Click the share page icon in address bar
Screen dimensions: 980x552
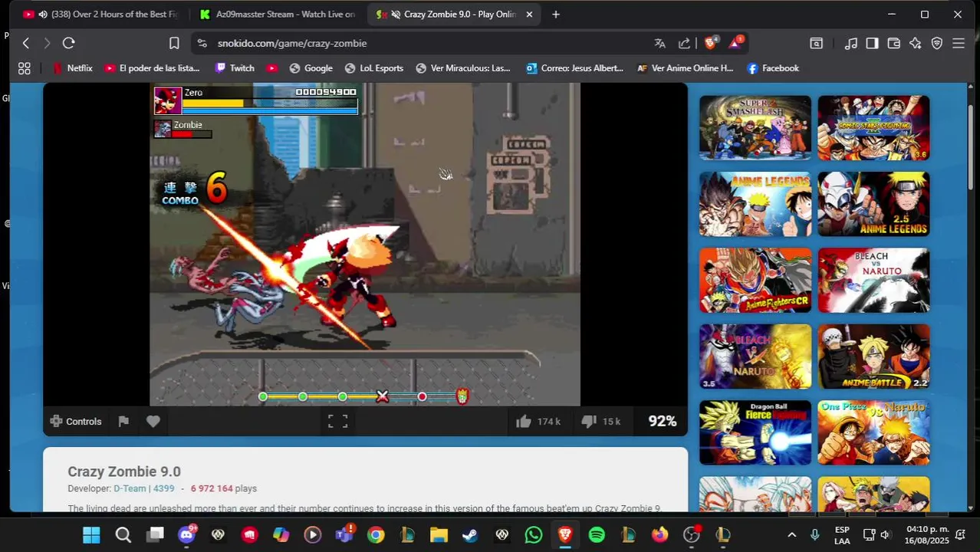point(684,43)
